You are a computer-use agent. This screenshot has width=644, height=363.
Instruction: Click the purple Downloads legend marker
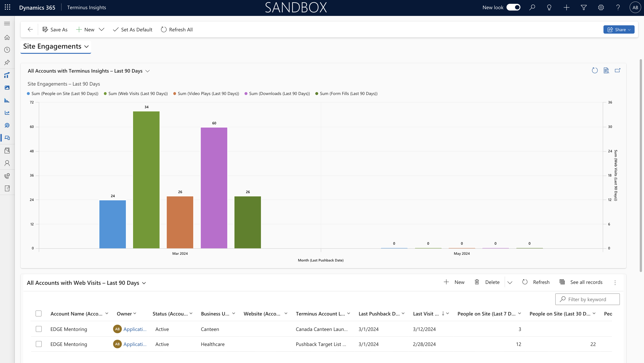coord(246,94)
